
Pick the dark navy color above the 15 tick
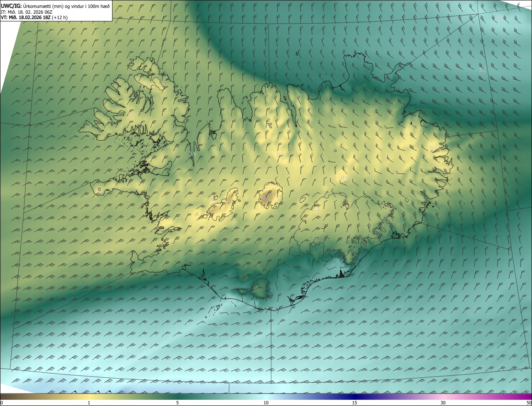355,396
